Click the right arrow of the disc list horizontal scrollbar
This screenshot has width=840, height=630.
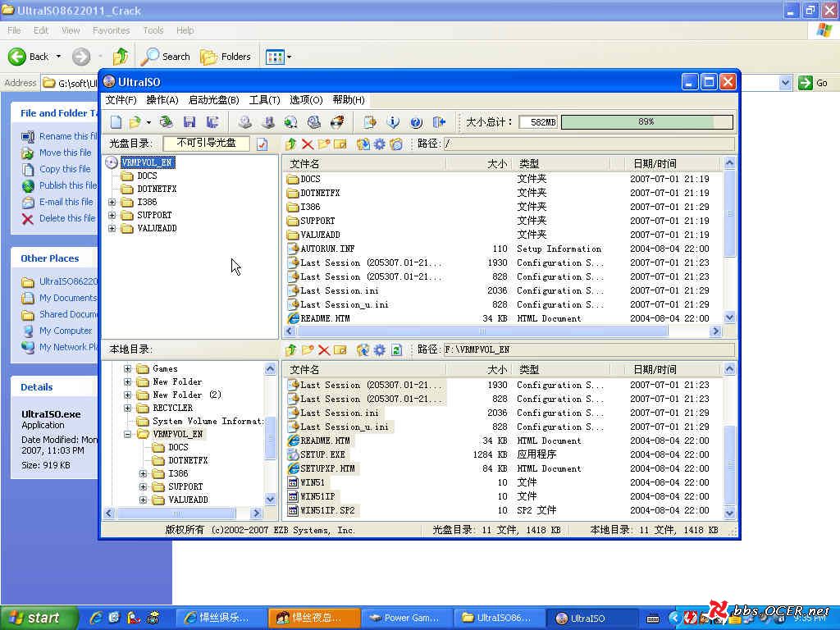[x=715, y=331]
